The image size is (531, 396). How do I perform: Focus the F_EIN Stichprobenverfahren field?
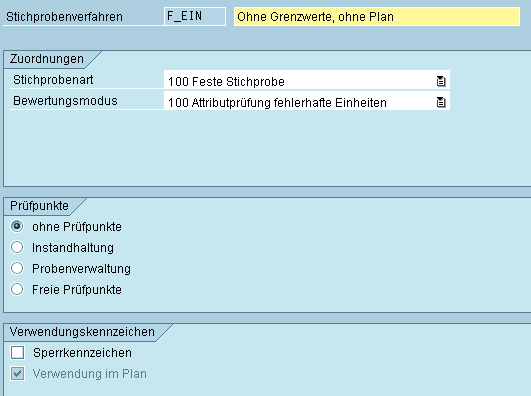195,16
